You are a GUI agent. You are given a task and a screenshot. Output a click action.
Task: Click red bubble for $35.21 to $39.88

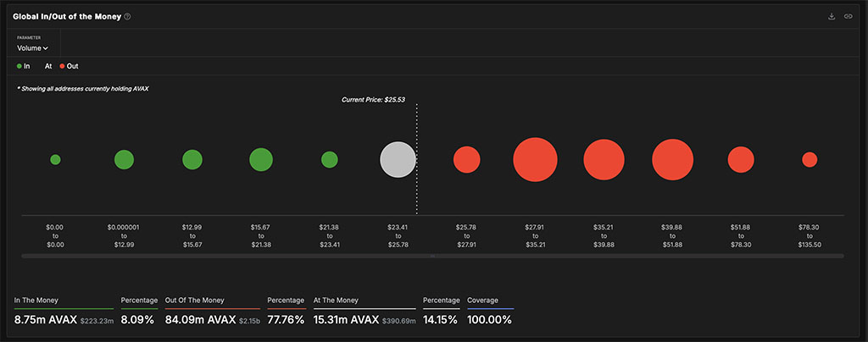coord(604,160)
